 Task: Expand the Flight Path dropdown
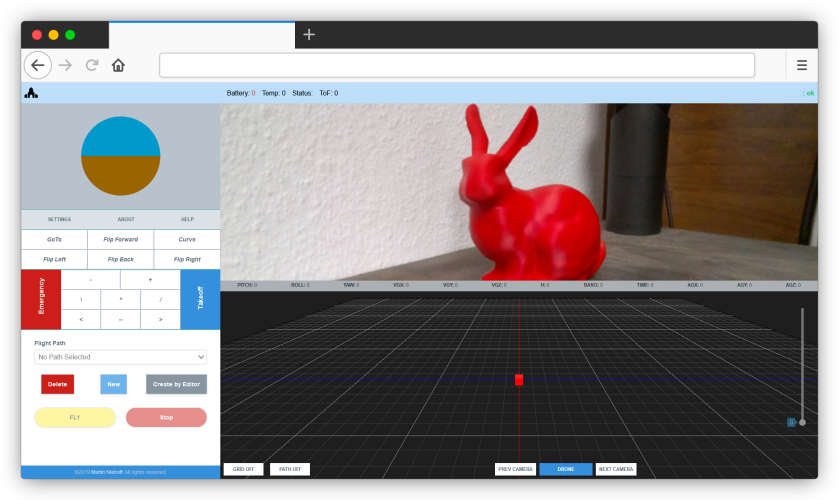pos(120,357)
